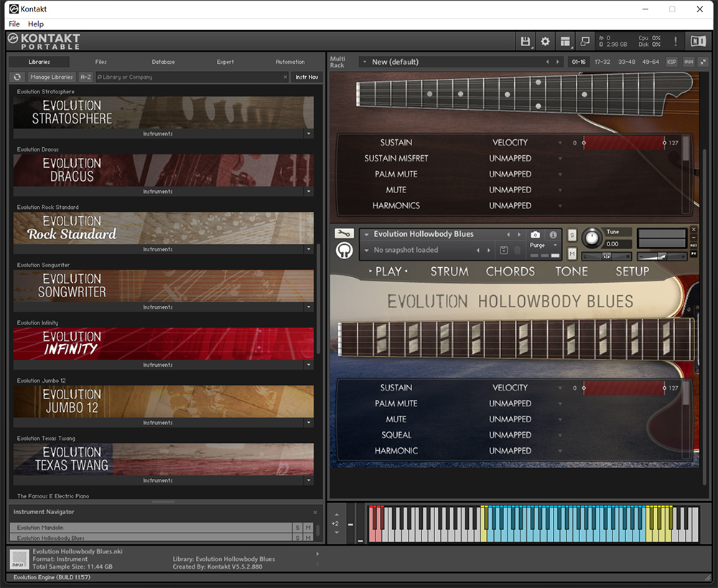Switch to the Database browser tab
The width and height of the screenshot is (718, 588).
pyautogui.click(x=164, y=62)
